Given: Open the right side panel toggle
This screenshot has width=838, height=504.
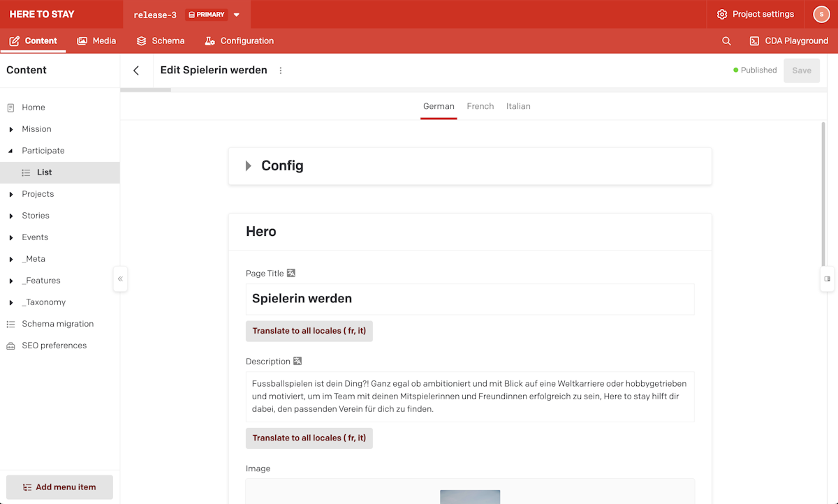Looking at the screenshot, I should point(827,279).
